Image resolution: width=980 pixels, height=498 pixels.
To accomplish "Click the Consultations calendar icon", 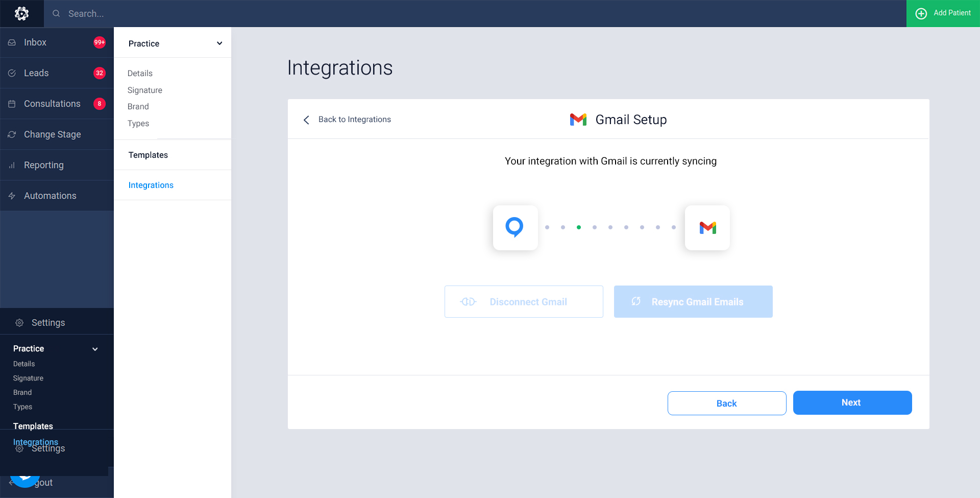I will pos(12,104).
